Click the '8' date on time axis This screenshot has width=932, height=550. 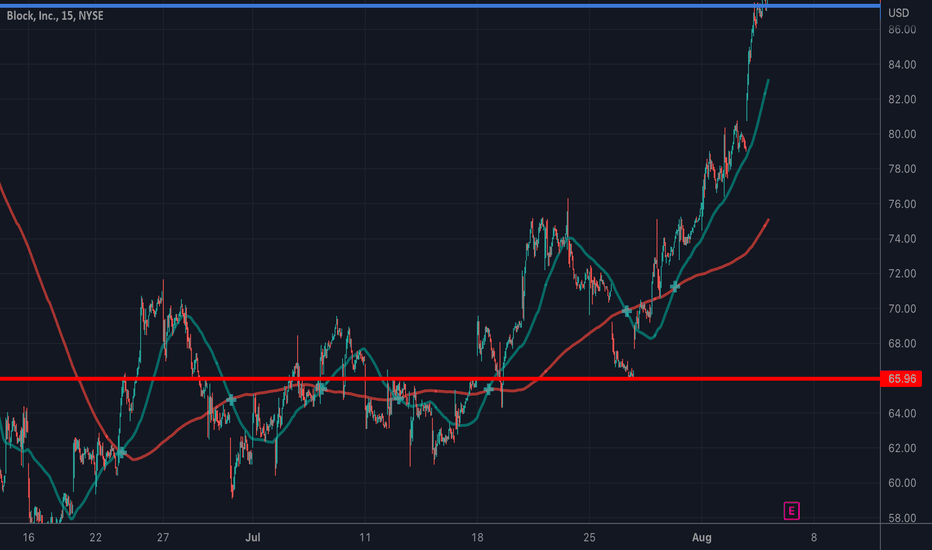(814, 538)
